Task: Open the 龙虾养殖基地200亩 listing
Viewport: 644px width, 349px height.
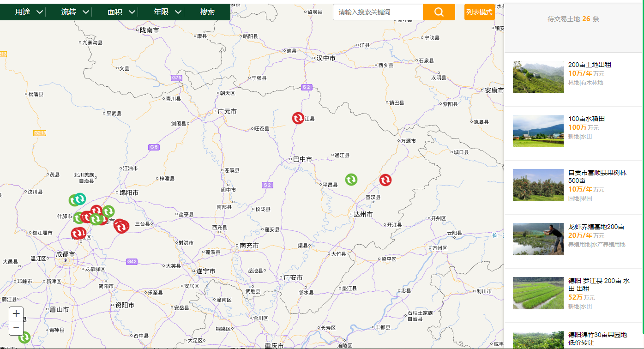Action: click(596, 227)
